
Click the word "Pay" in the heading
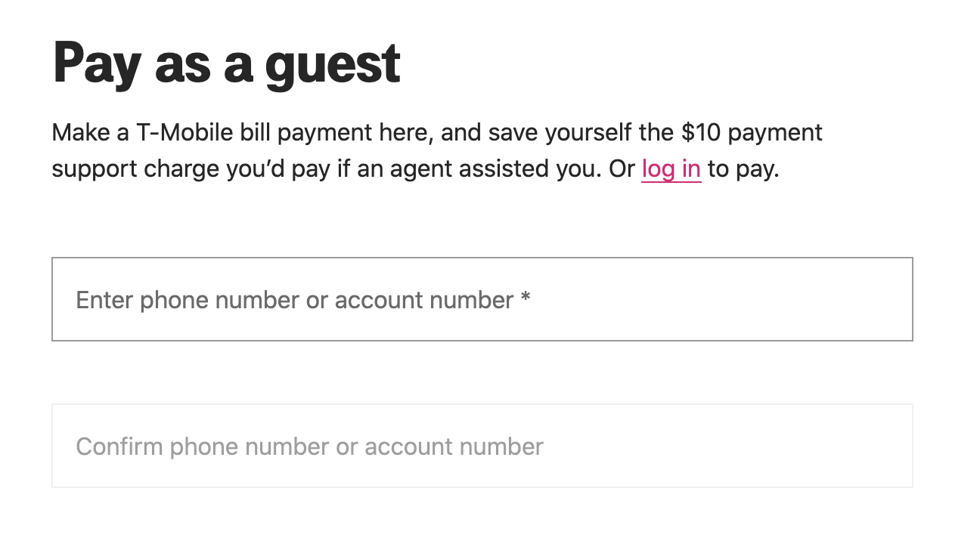96,64
